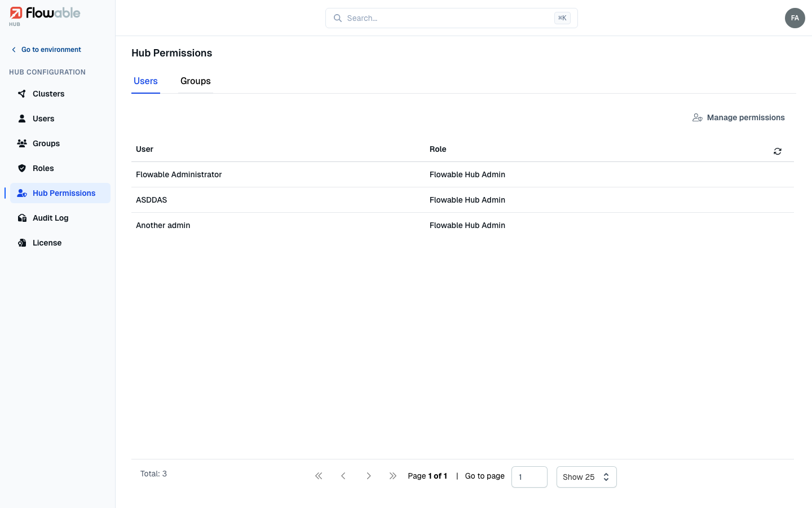Click the Hub Permissions page heading

coord(172,53)
